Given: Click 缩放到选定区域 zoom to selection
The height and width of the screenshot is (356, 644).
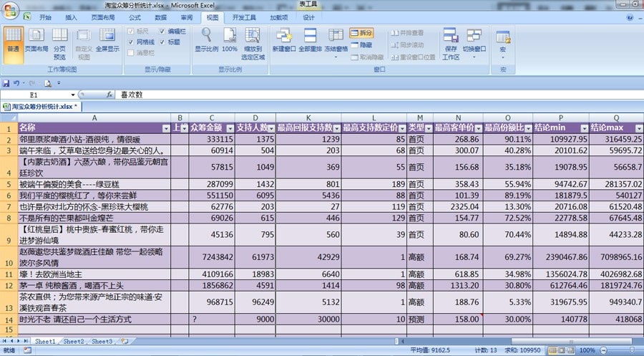Looking at the screenshot, I should click(x=253, y=44).
